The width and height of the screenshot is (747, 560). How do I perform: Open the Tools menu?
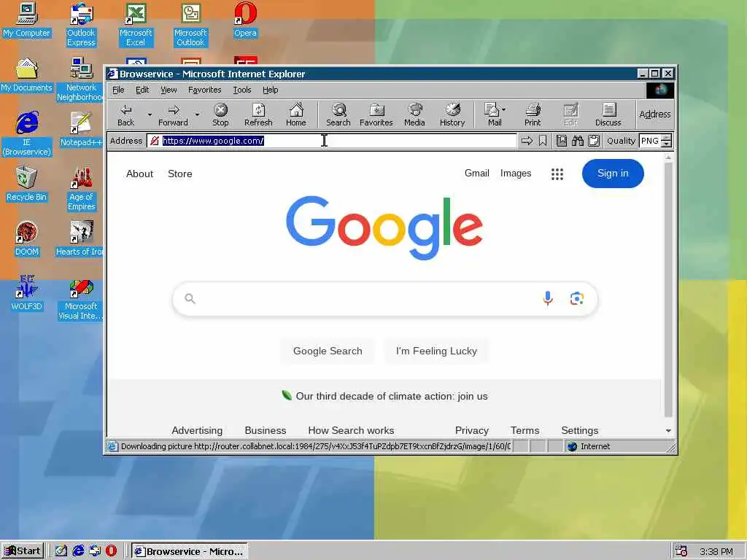point(242,90)
